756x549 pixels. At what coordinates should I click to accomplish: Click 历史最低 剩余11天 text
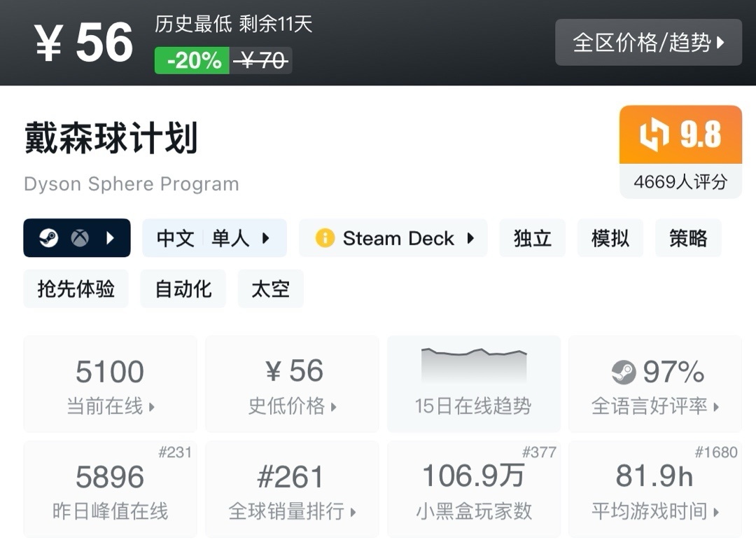234,24
